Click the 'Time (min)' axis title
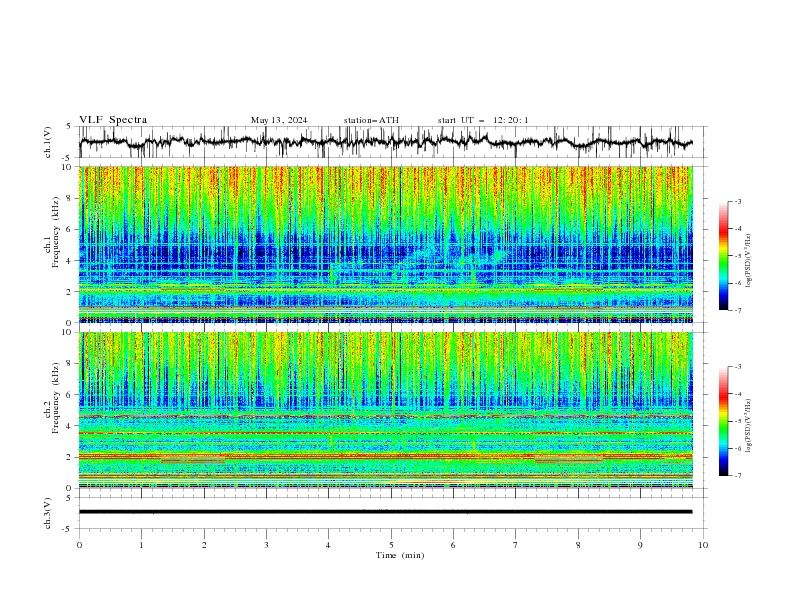 point(400,555)
